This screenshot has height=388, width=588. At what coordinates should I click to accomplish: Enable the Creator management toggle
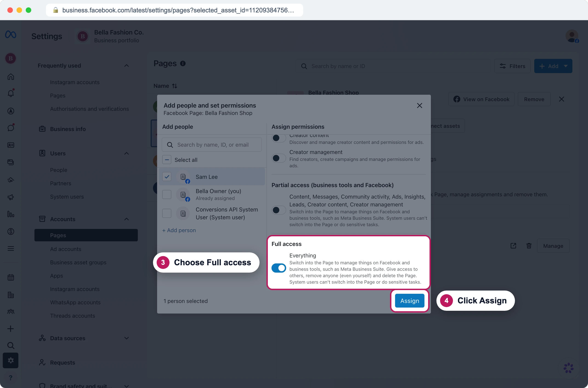(x=279, y=158)
